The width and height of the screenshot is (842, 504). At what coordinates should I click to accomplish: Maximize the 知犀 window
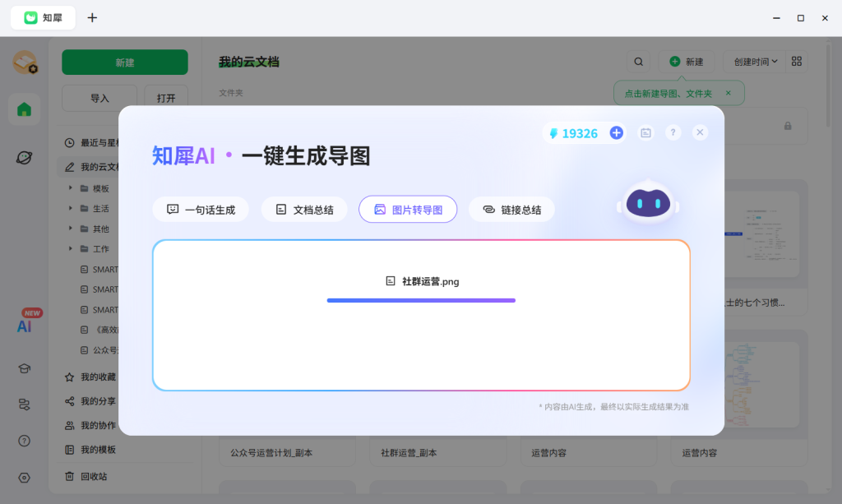[x=801, y=18]
